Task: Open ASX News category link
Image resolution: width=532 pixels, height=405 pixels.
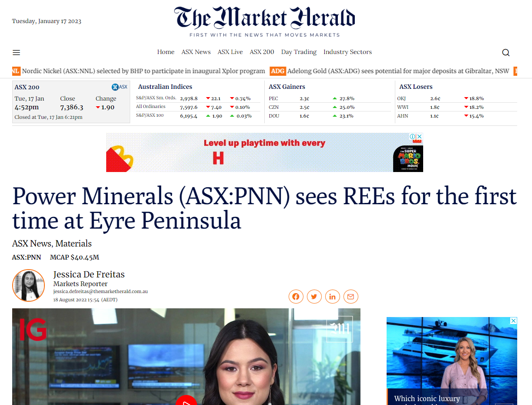Action: coord(32,243)
